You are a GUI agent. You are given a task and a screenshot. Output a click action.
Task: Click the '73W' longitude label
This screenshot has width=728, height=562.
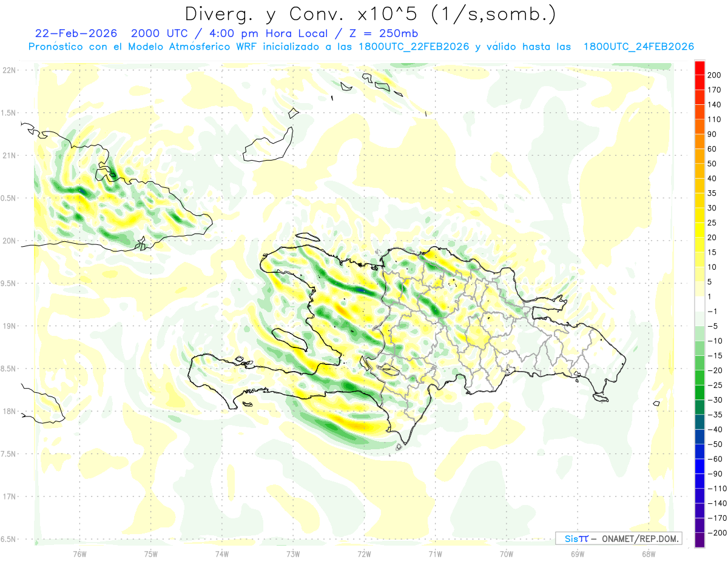pyautogui.click(x=293, y=554)
